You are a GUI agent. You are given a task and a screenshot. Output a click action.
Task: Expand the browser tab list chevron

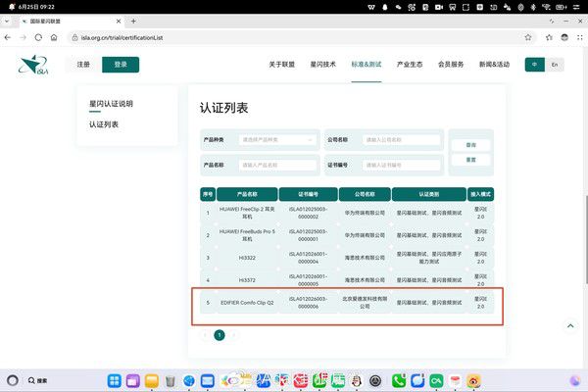(x=7, y=22)
